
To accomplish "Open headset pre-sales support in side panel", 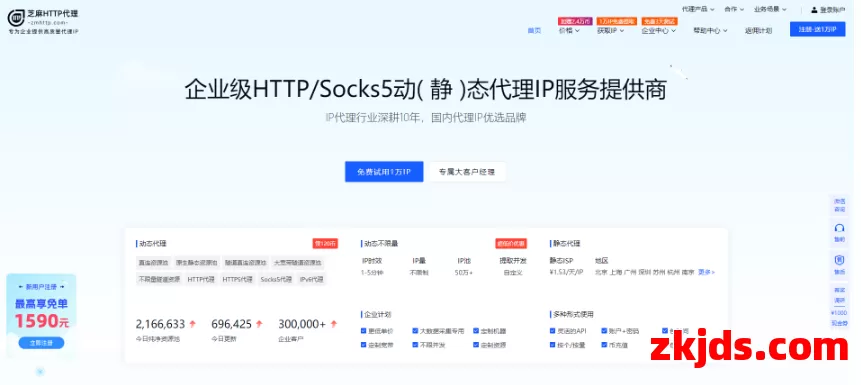I will click(x=839, y=231).
